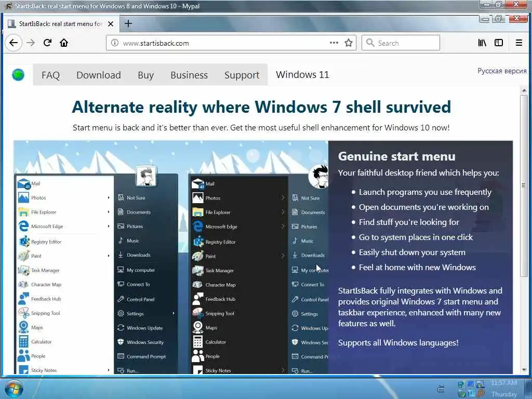Click Windows Security in light menu

tap(145, 342)
